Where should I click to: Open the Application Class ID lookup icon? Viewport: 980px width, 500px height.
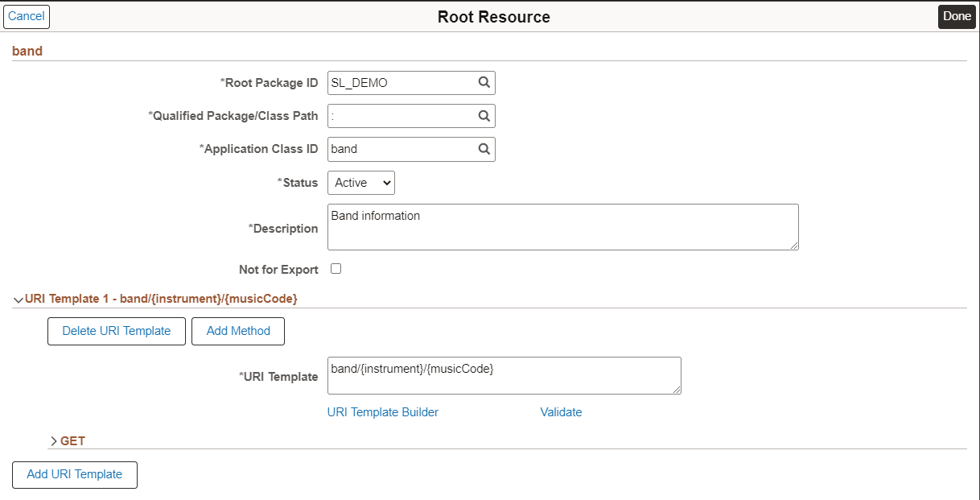pos(483,149)
